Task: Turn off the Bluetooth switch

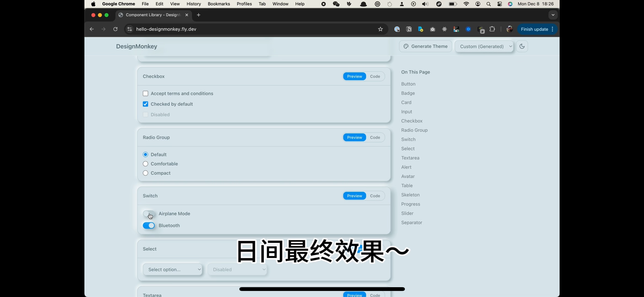Action: (149, 225)
